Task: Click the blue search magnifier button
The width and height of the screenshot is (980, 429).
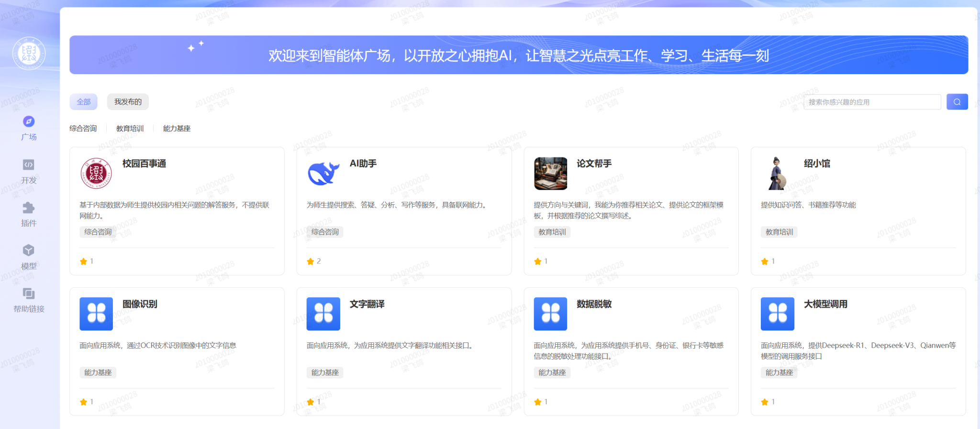Action: pyautogui.click(x=957, y=102)
